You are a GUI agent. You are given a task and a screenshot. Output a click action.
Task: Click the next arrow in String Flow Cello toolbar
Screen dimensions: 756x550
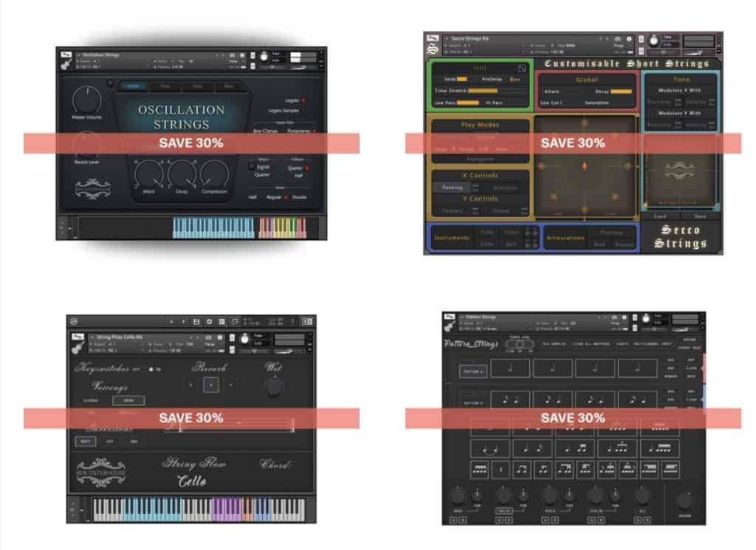183,322
